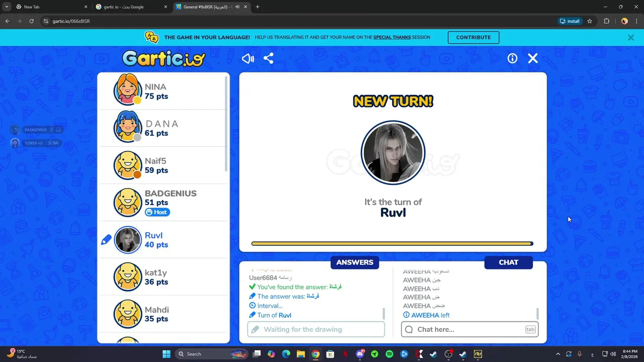644x362 pixels.
Task: Click the tab key hint in chat box
Action: (530, 329)
